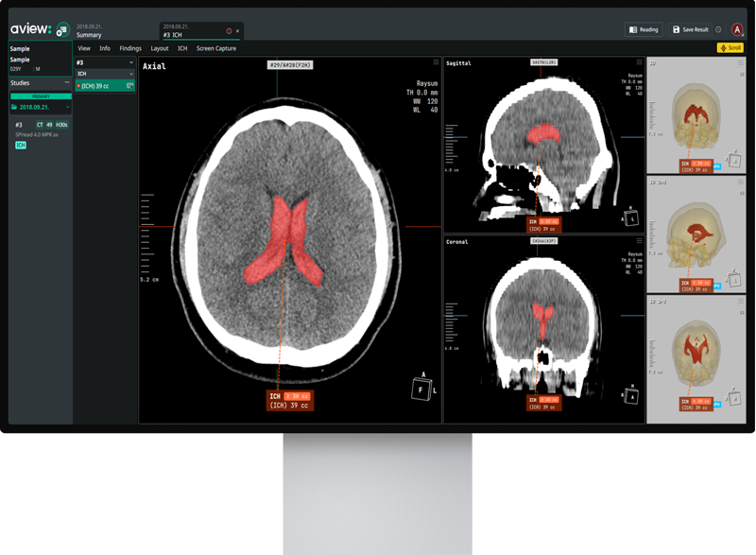Toggle the red dot on (ICH) 39 cc finding
The height and width of the screenshot is (555, 756).
tap(78, 86)
